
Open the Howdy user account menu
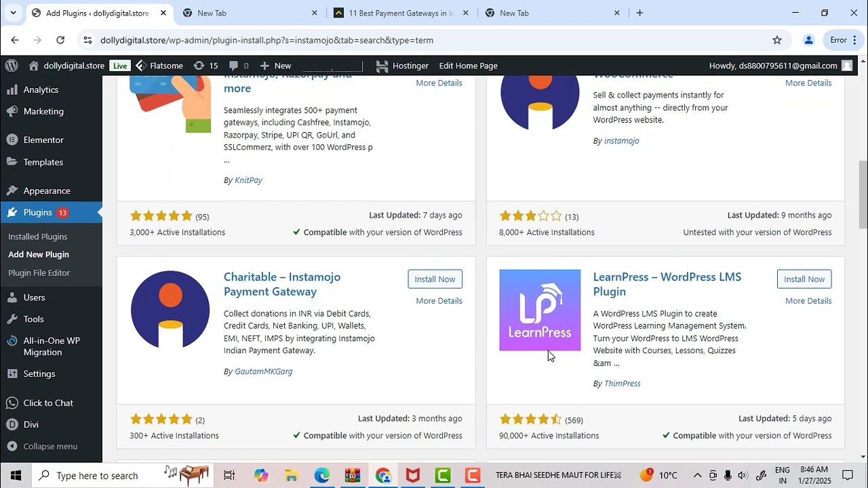(x=781, y=66)
